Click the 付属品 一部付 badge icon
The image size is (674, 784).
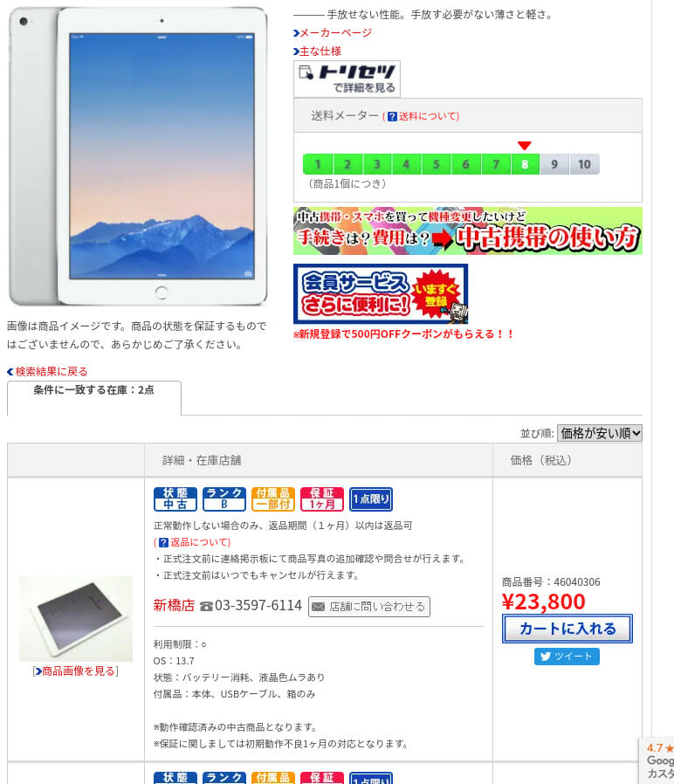pyautogui.click(x=273, y=499)
